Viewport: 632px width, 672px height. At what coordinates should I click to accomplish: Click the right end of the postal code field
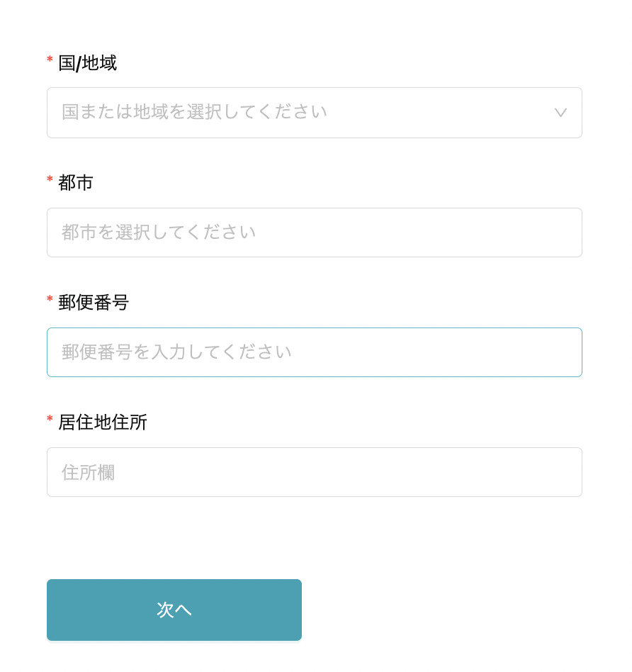(x=560, y=352)
